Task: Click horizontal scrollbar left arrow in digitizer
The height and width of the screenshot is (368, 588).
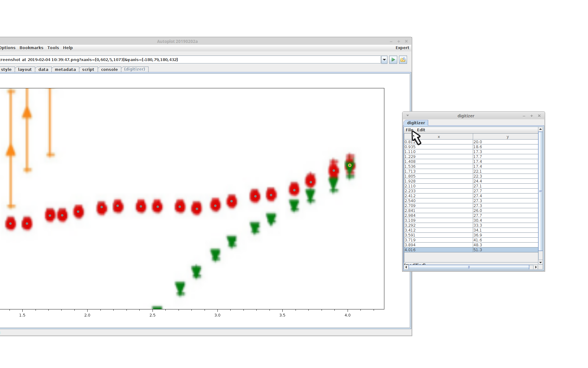Action: (x=406, y=267)
